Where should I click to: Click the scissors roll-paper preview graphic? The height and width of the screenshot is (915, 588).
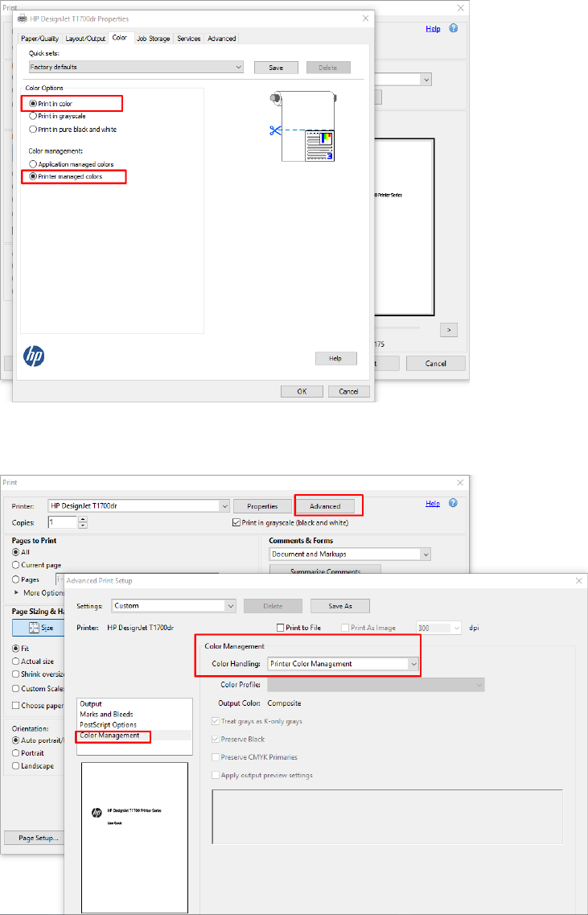[302, 126]
